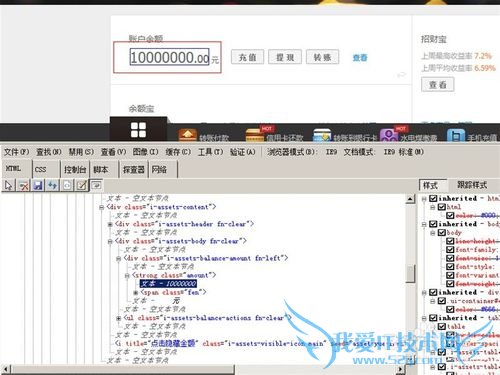Uncheck the body rule checkbox
This screenshot has height=375, width=500.
pos(442,233)
